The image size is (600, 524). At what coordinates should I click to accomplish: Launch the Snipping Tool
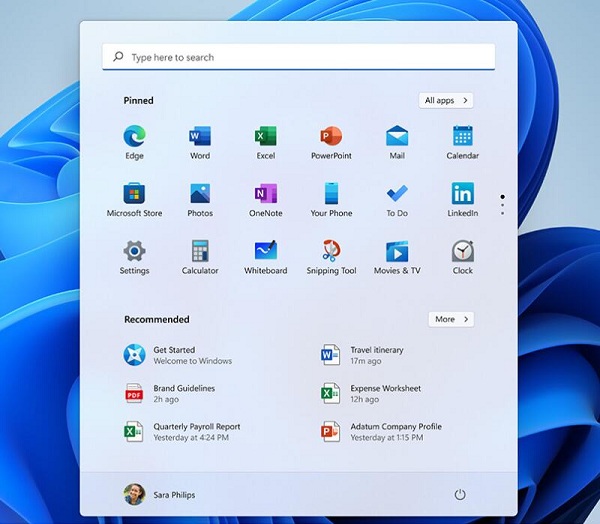tap(331, 257)
